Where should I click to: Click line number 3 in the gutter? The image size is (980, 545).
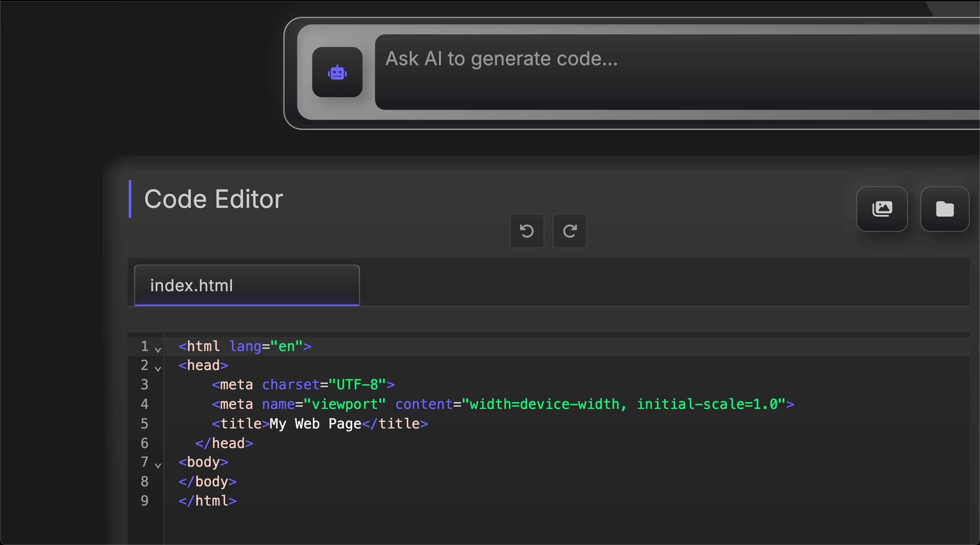pos(145,385)
